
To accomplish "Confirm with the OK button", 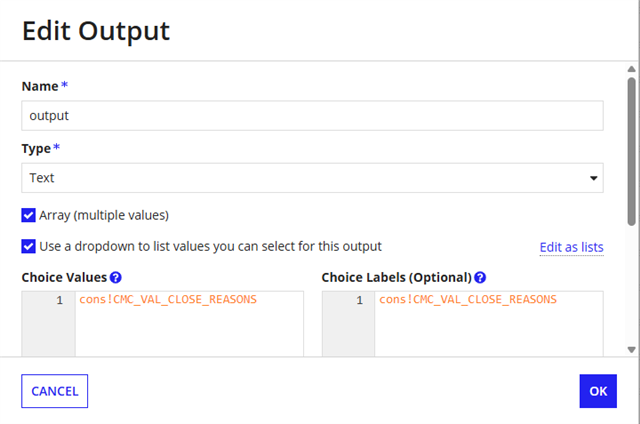I will [x=597, y=391].
